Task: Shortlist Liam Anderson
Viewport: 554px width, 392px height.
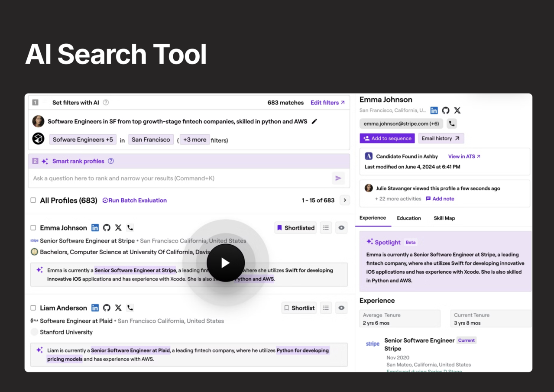Action: coord(299,308)
